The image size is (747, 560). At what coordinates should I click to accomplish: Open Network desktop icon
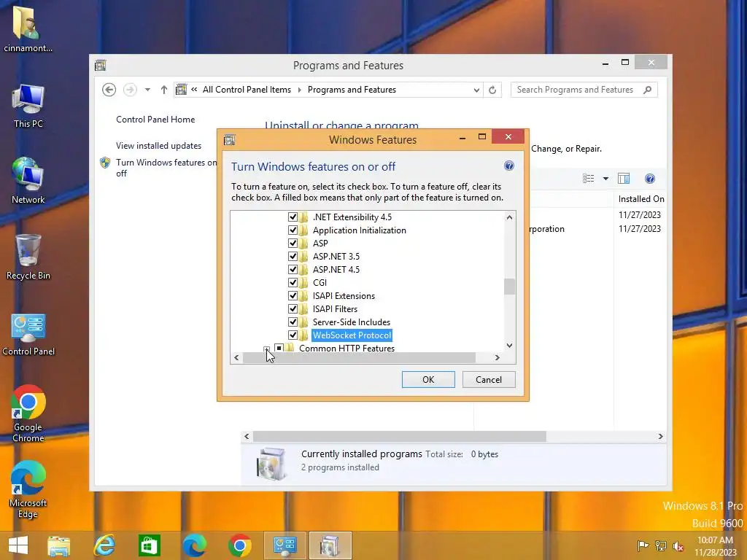pyautogui.click(x=28, y=181)
